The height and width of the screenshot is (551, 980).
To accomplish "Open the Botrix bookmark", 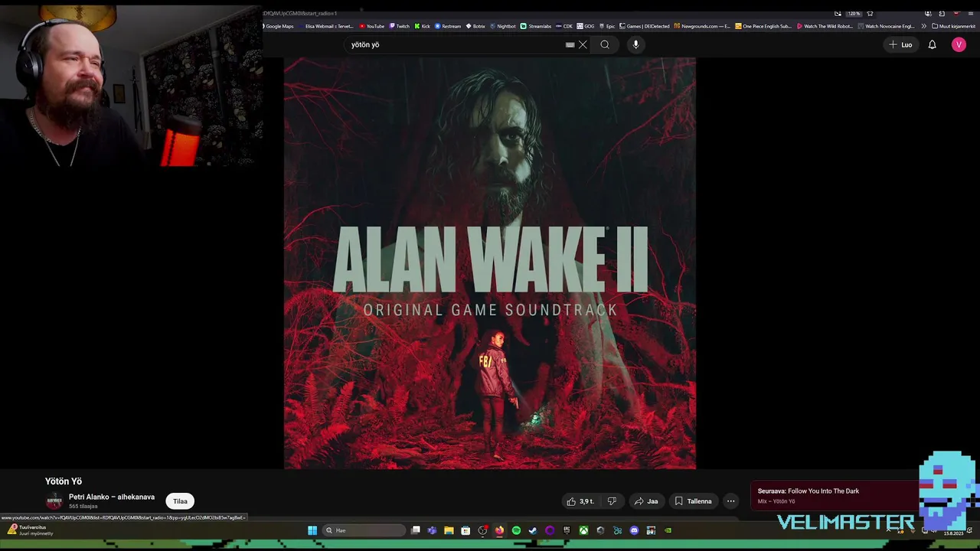I will (475, 26).
